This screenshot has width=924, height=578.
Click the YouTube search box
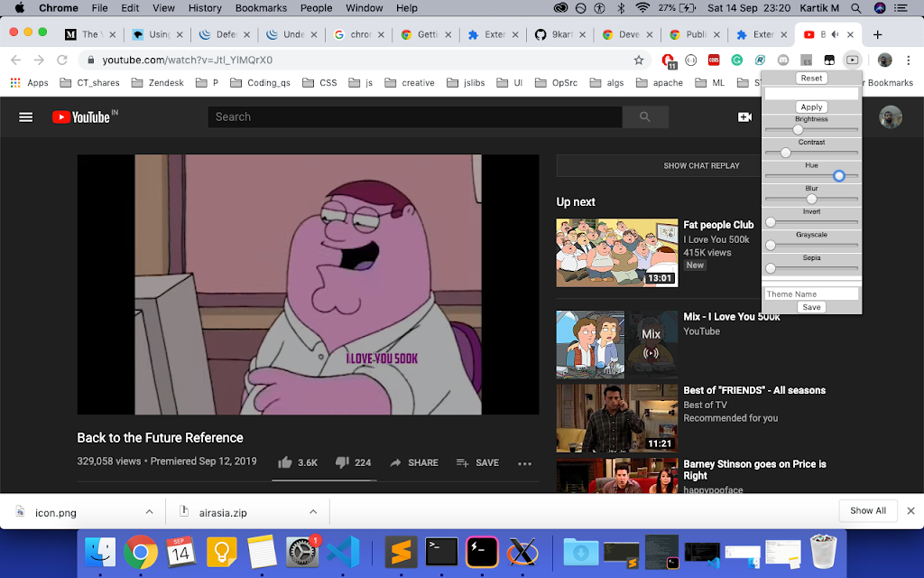(415, 117)
